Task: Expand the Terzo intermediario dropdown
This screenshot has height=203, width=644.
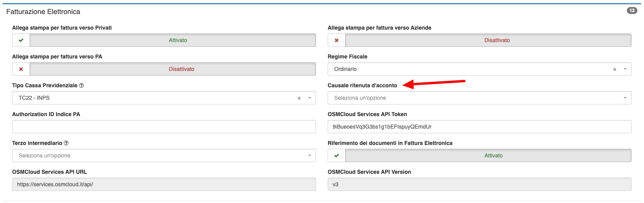Action: [x=164, y=155]
